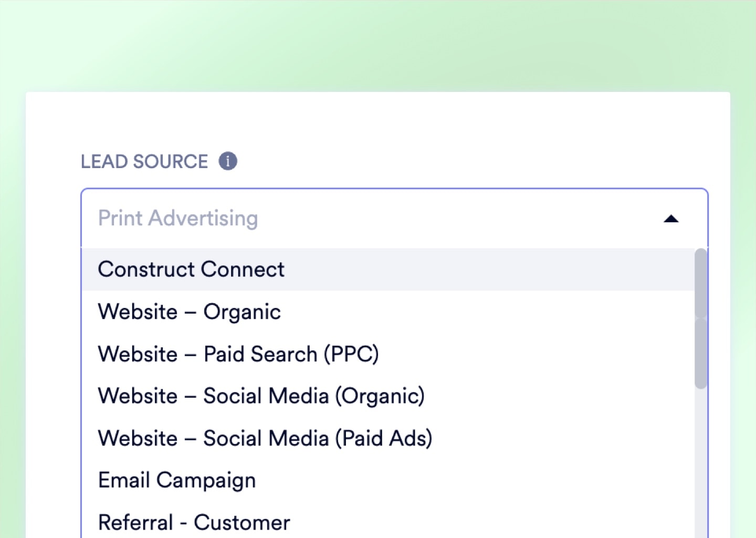The height and width of the screenshot is (538, 756).
Task: Choose Website – Social Media (Paid Ads)
Action: coord(265,438)
